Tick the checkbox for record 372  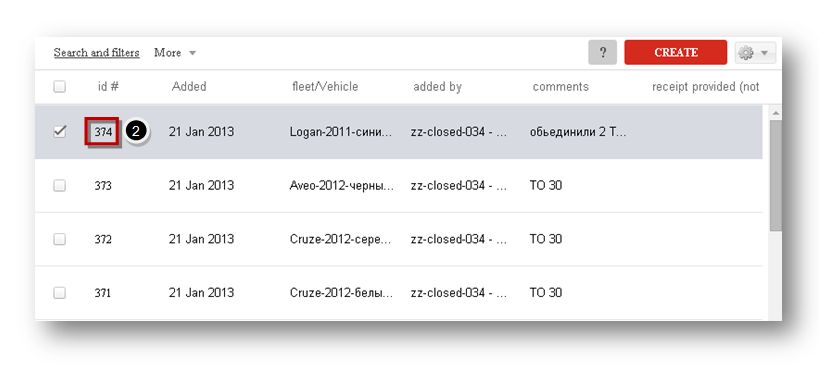tap(60, 239)
